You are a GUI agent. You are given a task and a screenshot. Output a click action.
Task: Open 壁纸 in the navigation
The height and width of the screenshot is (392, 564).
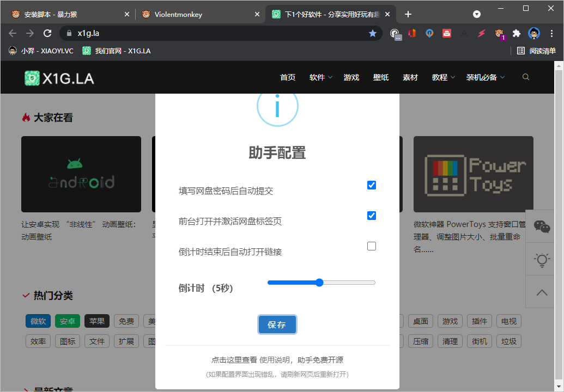(381, 77)
